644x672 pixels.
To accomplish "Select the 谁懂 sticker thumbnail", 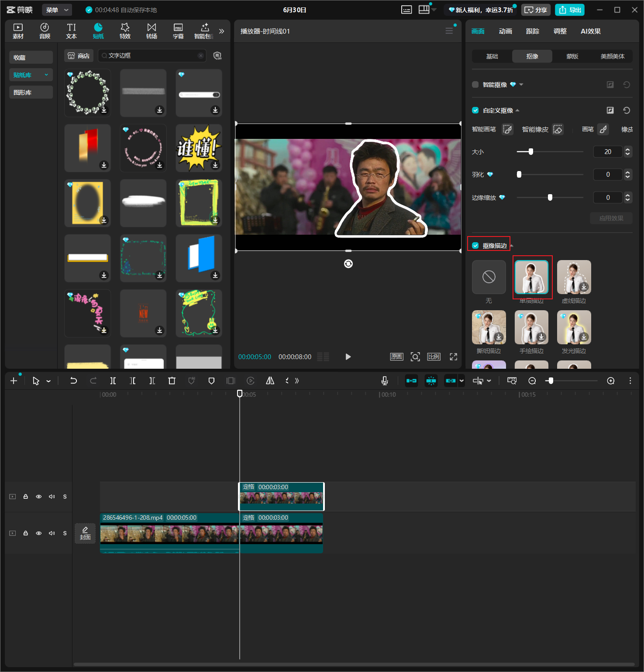I will tap(199, 148).
